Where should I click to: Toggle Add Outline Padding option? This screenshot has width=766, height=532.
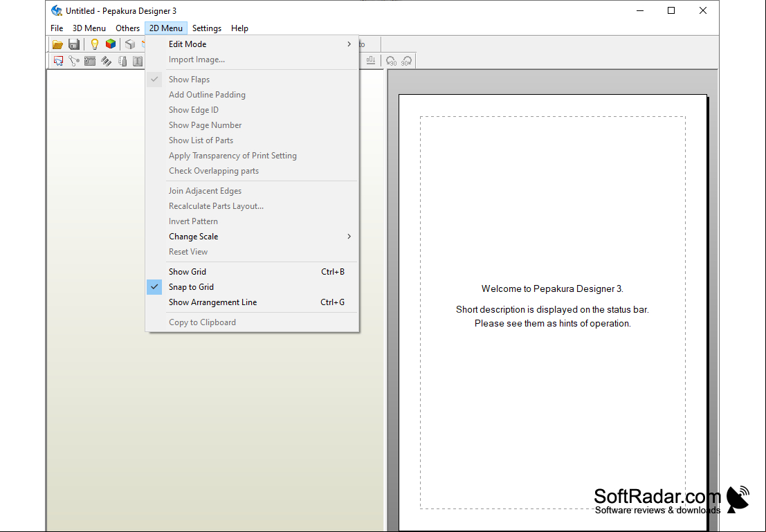point(252,95)
